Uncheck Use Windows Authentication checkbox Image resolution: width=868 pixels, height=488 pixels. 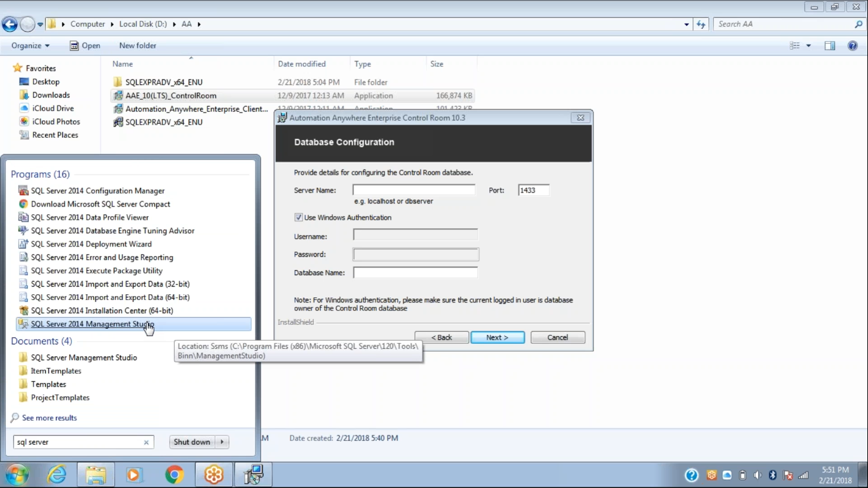tap(299, 217)
